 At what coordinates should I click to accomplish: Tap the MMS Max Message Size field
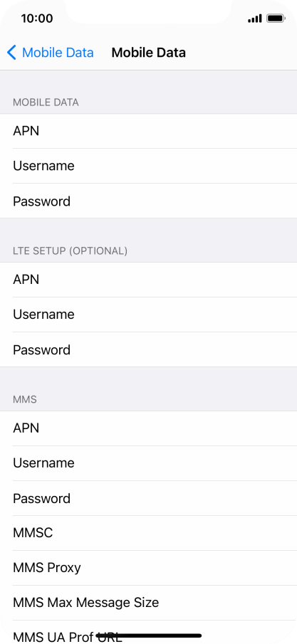click(x=148, y=603)
